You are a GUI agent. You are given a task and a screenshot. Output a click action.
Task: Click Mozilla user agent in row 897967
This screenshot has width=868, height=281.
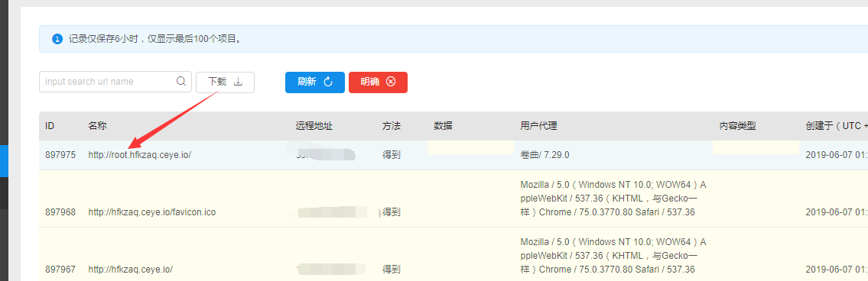(x=613, y=256)
